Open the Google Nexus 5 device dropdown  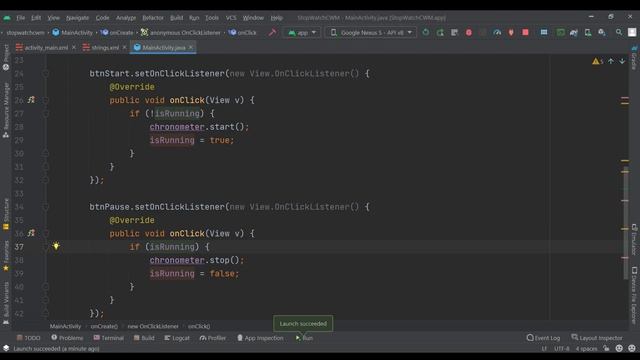pos(371,32)
